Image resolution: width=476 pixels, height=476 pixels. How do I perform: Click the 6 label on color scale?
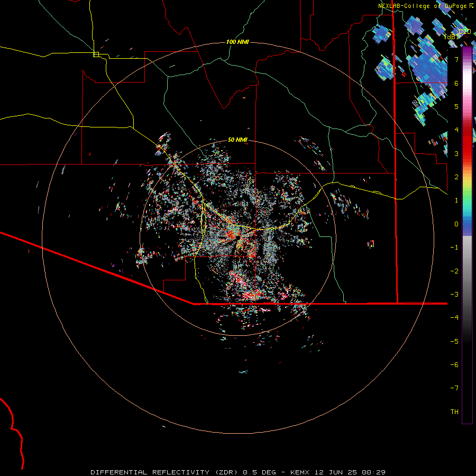coord(456,83)
